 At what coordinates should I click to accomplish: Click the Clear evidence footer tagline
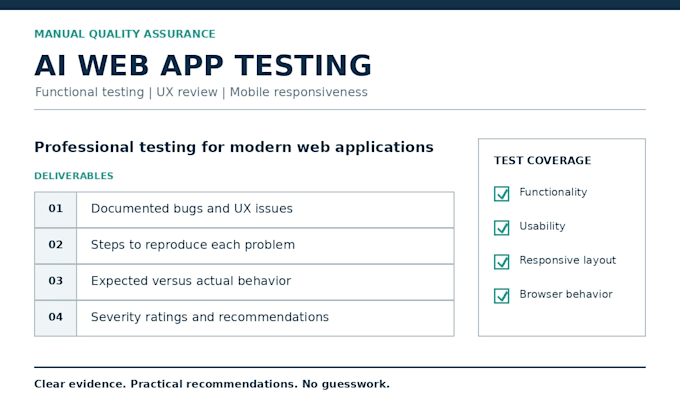tap(212, 384)
